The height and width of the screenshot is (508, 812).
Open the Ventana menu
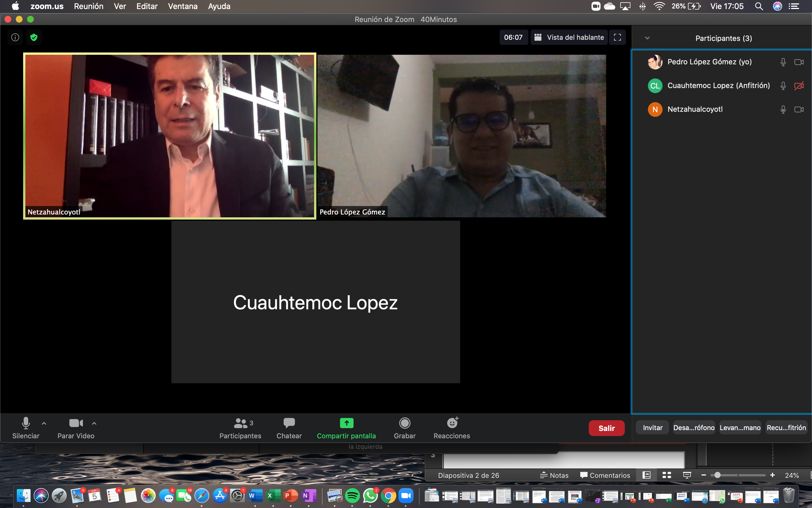(183, 6)
